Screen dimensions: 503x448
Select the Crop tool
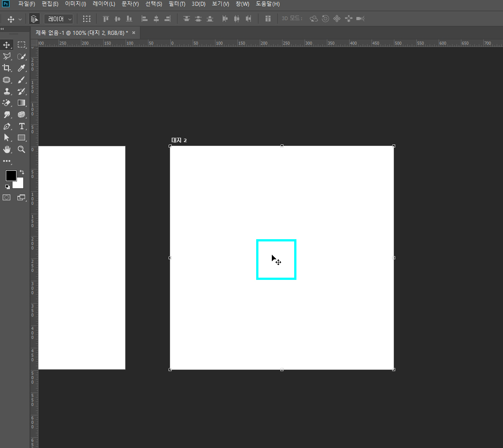(x=7, y=68)
